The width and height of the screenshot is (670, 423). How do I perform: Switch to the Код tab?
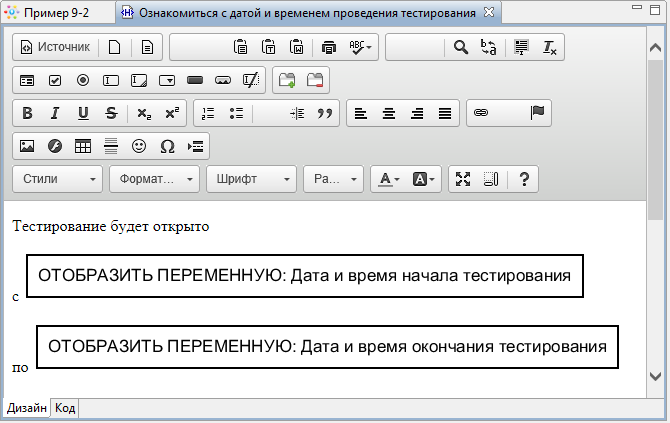[65, 408]
